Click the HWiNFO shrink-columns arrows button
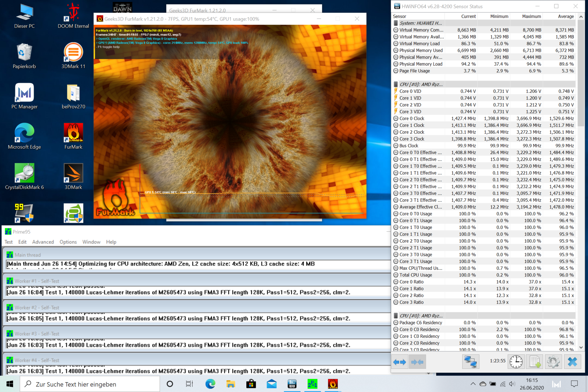The height and width of the screenshot is (392, 588). tap(417, 362)
